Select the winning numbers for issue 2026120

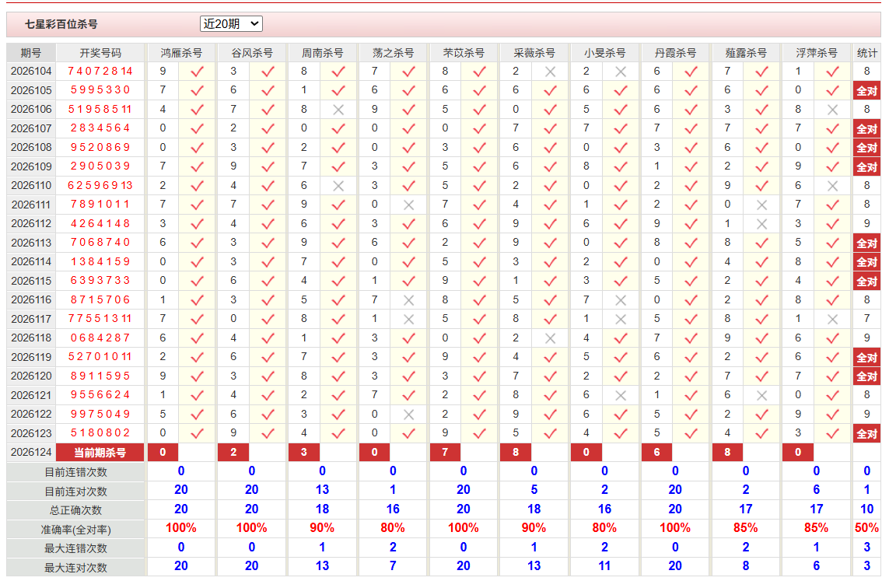click(x=100, y=376)
